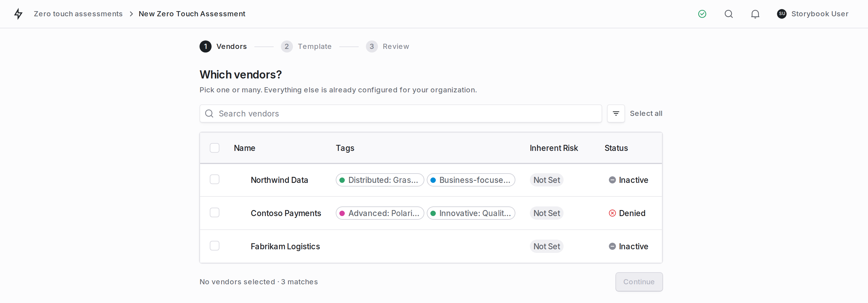Click the 'Which vendors?' heading
This screenshot has width=868, height=303.
[x=241, y=75]
